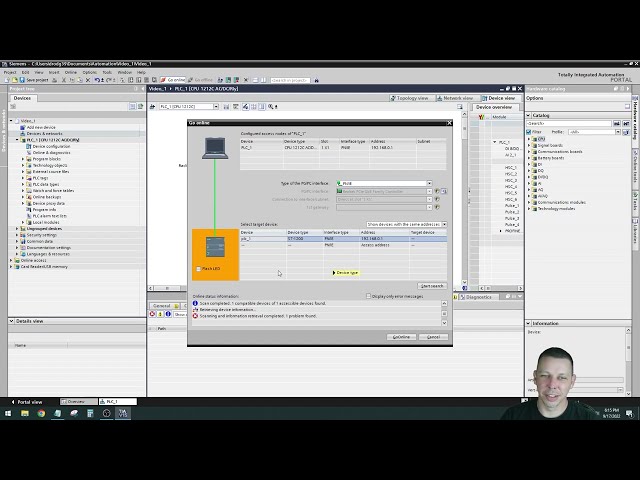Image resolution: width=640 pixels, height=480 pixels.
Task: Click the PLC_1 editor button in bottom bar
Action: pos(118,402)
